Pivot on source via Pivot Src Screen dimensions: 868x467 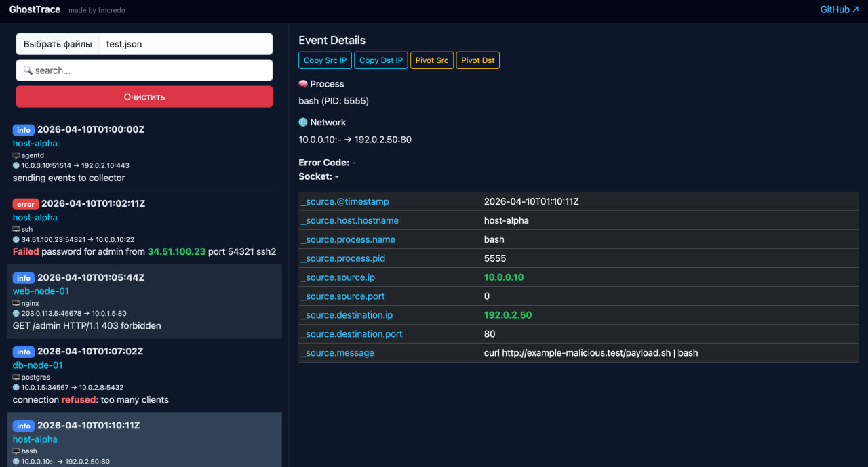pyautogui.click(x=432, y=60)
